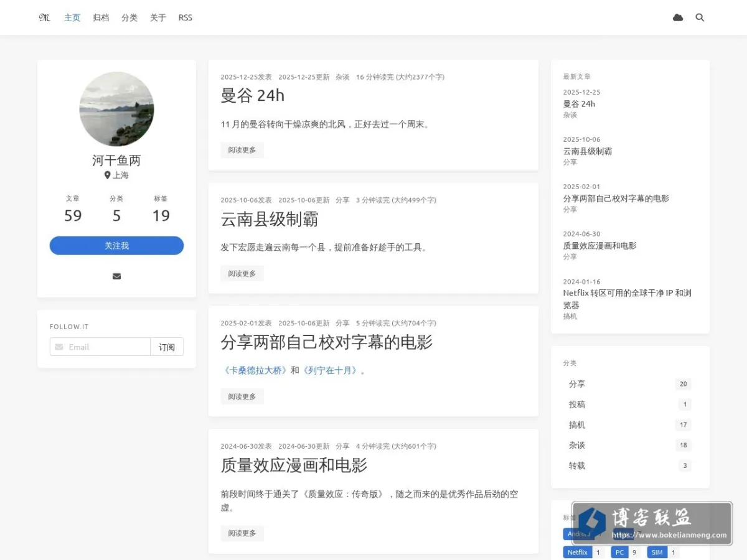The width and height of the screenshot is (747, 560).
Task: Click the site logo icon in the header
Action: point(44,17)
